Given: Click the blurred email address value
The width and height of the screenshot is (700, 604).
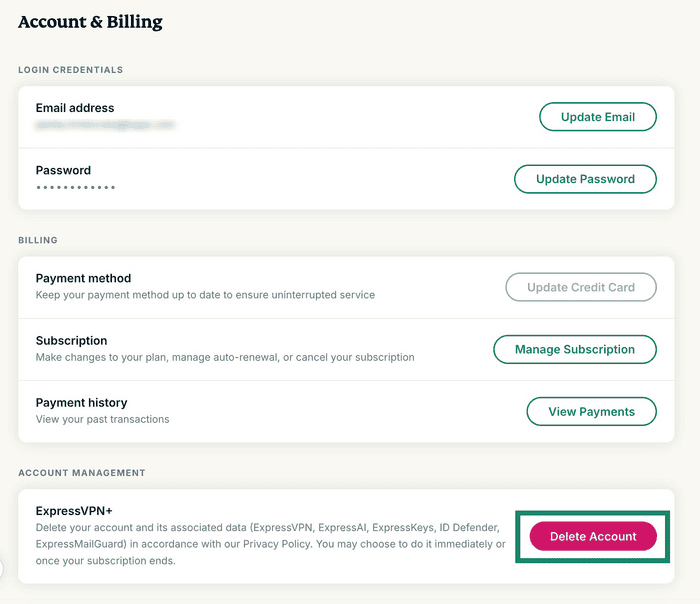Looking at the screenshot, I should (105, 125).
